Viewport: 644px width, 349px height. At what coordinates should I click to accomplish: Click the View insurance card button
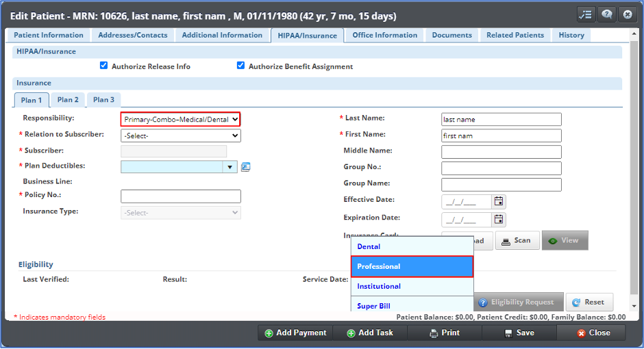pos(565,240)
